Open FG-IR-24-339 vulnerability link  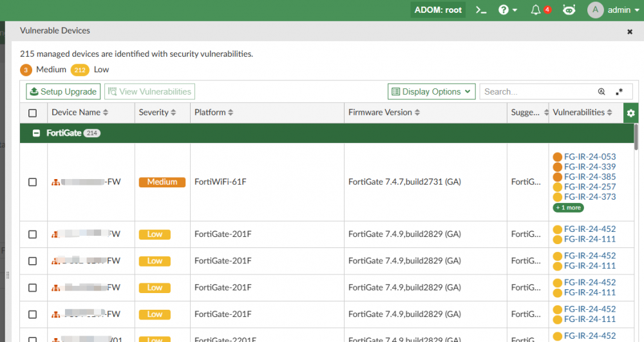[590, 167]
